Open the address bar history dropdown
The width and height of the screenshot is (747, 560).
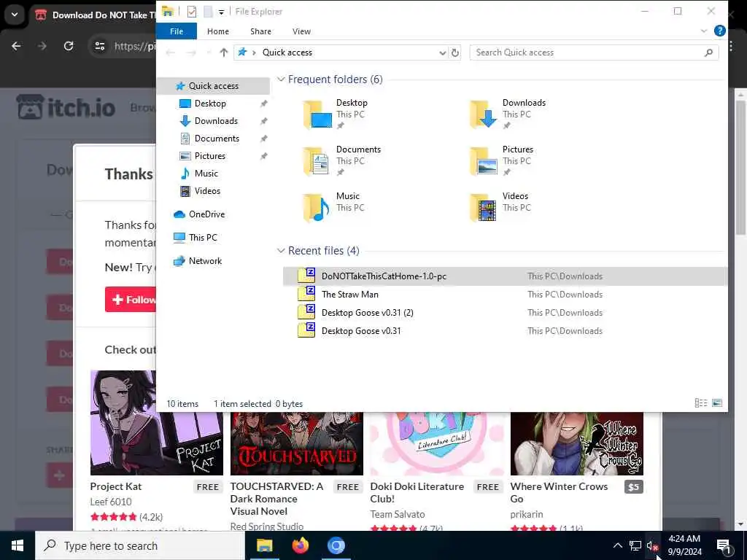coord(442,52)
